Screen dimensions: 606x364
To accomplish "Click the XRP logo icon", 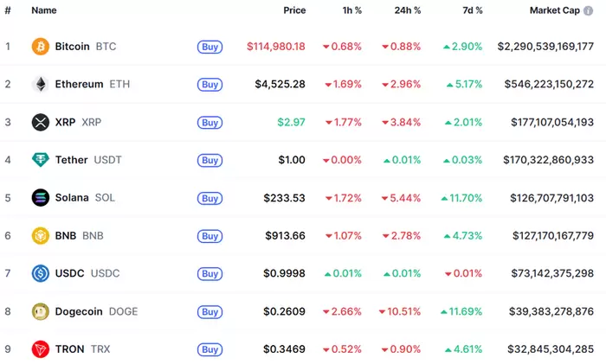I will [40, 122].
